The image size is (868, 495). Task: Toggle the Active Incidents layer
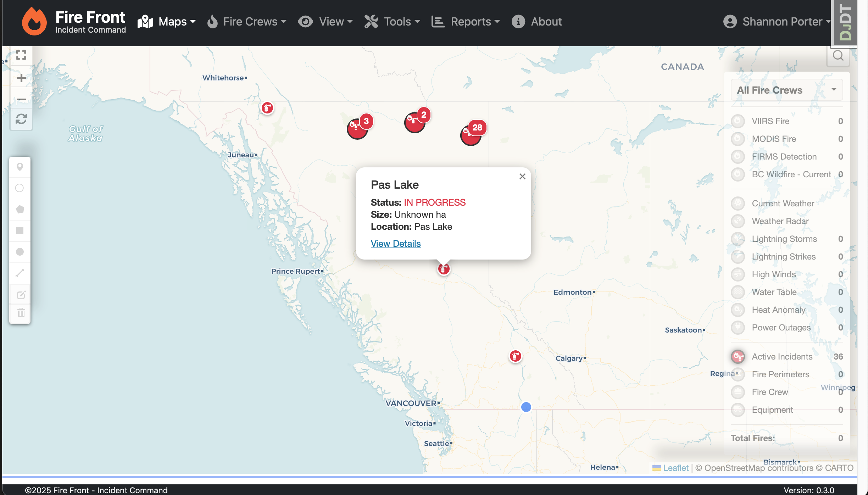738,357
